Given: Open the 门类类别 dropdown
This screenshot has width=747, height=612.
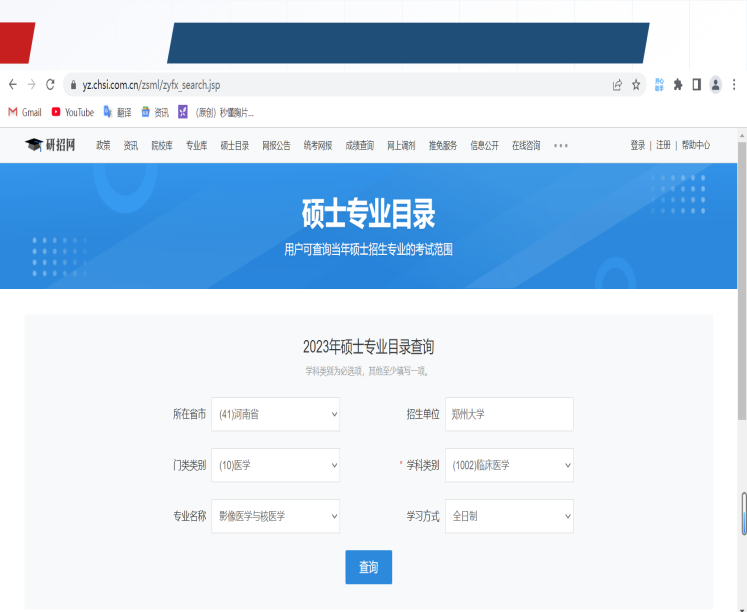Looking at the screenshot, I should [275, 465].
